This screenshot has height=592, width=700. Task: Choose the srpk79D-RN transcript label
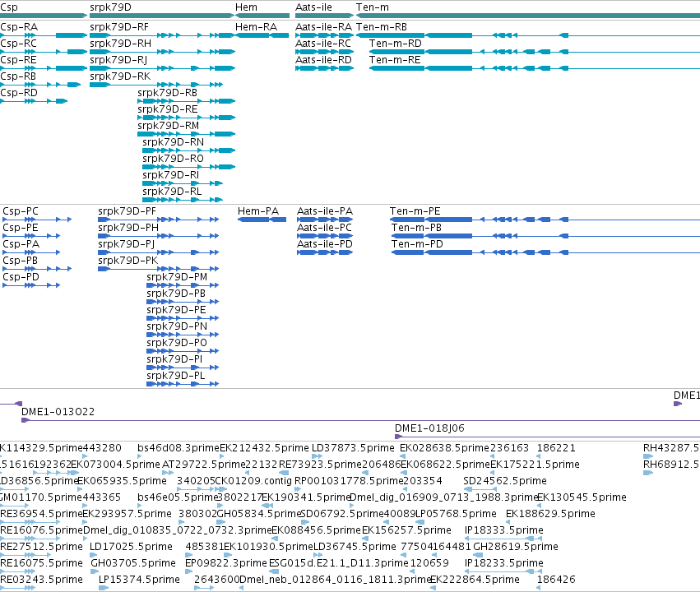pyautogui.click(x=174, y=143)
